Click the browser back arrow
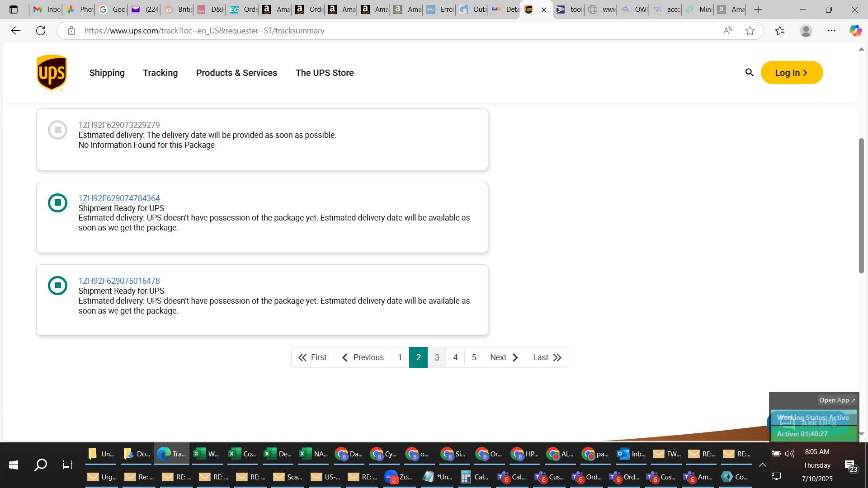Viewport: 868px width, 488px height. pos(16,31)
